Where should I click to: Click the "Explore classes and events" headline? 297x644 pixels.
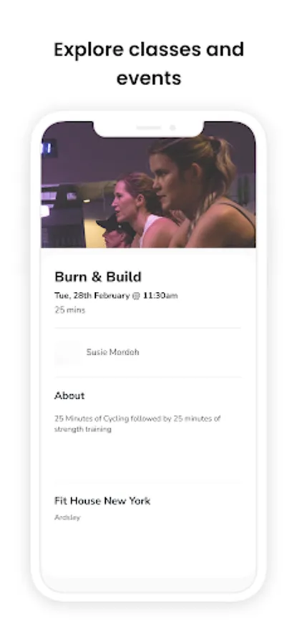[x=149, y=64]
